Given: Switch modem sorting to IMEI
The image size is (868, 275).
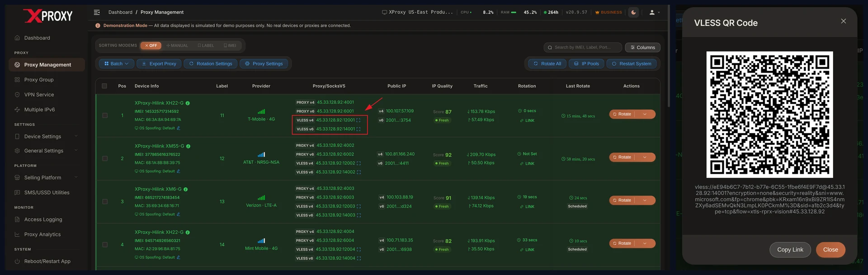Looking at the screenshot, I should pos(230,46).
